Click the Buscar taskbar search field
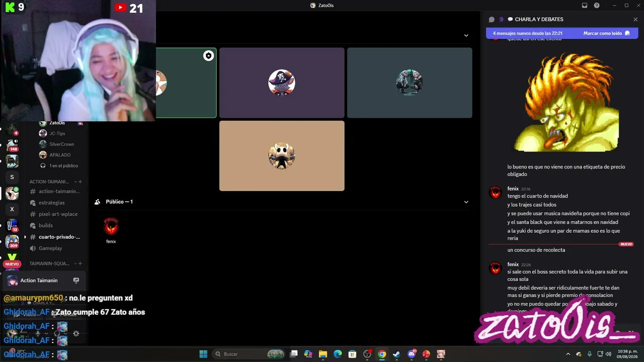 249,354
